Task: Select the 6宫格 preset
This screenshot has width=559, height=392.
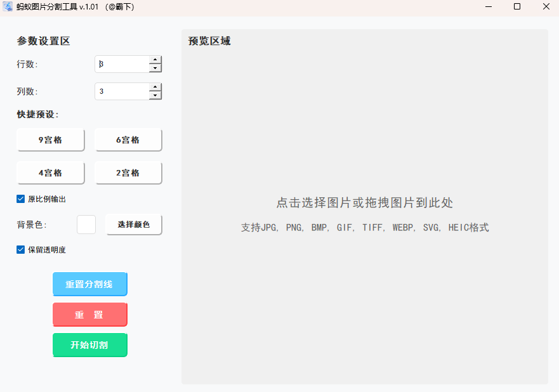Action: [x=128, y=140]
